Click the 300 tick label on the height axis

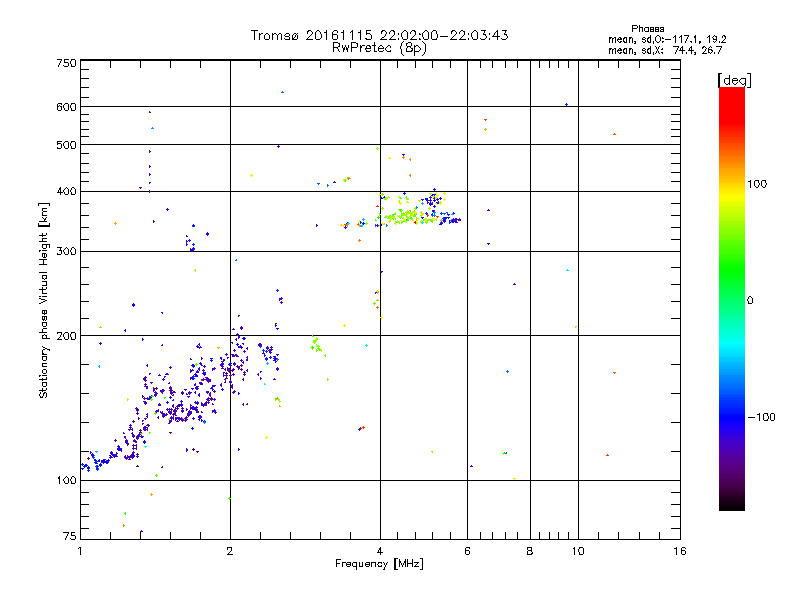pyautogui.click(x=66, y=251)
